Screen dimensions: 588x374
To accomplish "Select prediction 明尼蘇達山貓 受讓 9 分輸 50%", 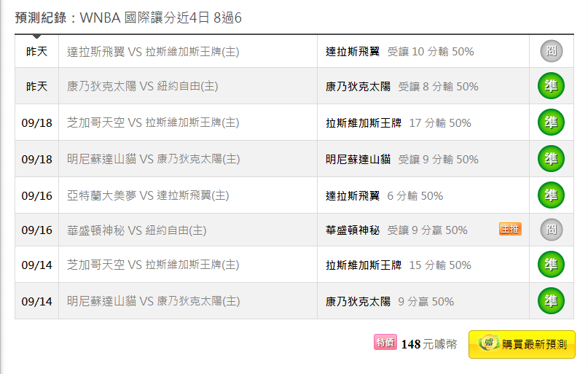I will pyautogui.click(x=401, y=159).
